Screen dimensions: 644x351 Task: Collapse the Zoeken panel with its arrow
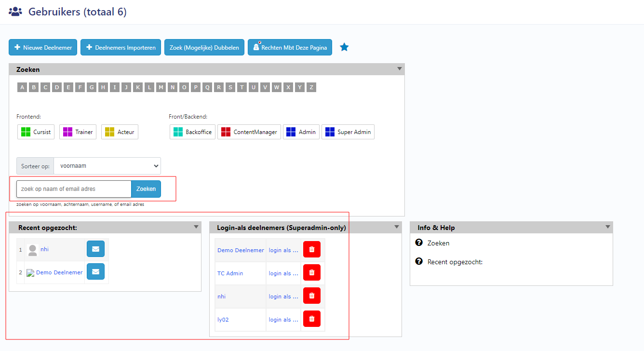click(x=399, y=69)
